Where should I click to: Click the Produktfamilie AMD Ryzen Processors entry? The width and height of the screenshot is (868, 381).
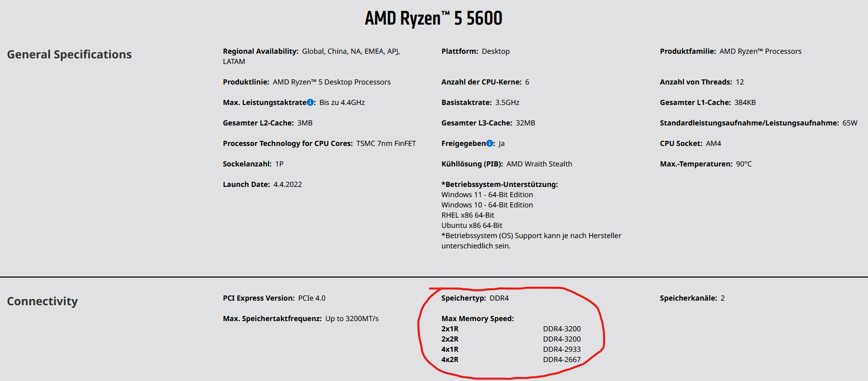point(731,51)
